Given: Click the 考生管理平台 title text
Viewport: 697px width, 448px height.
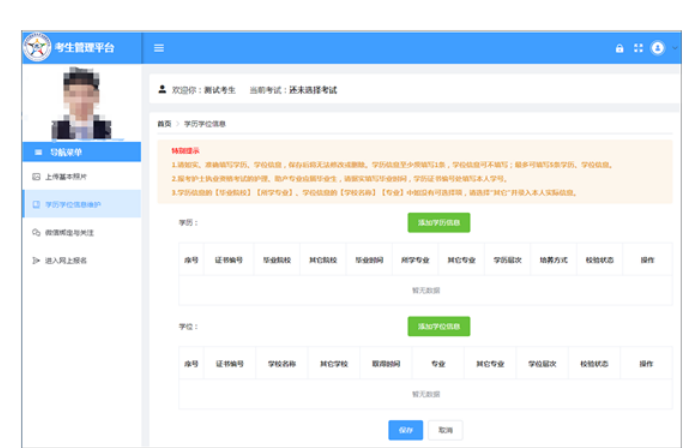Looking at the screenshot, I should point(91,47).
